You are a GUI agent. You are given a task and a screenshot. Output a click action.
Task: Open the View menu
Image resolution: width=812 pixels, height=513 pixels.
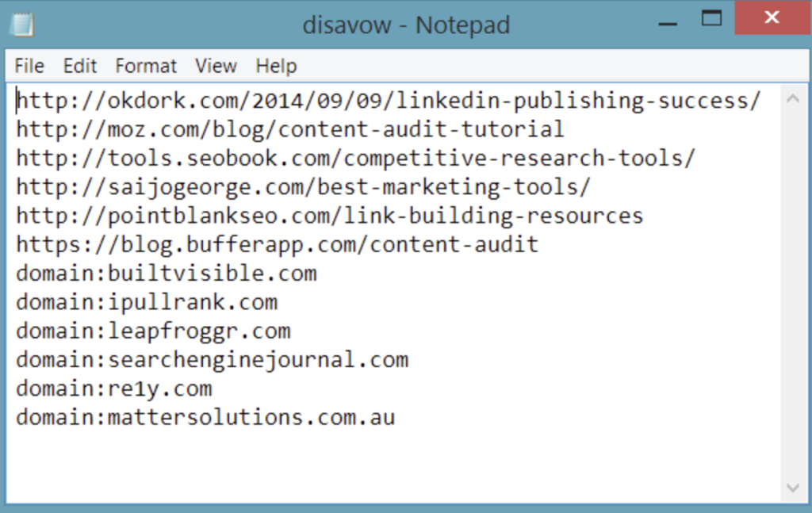pos(216,67)
